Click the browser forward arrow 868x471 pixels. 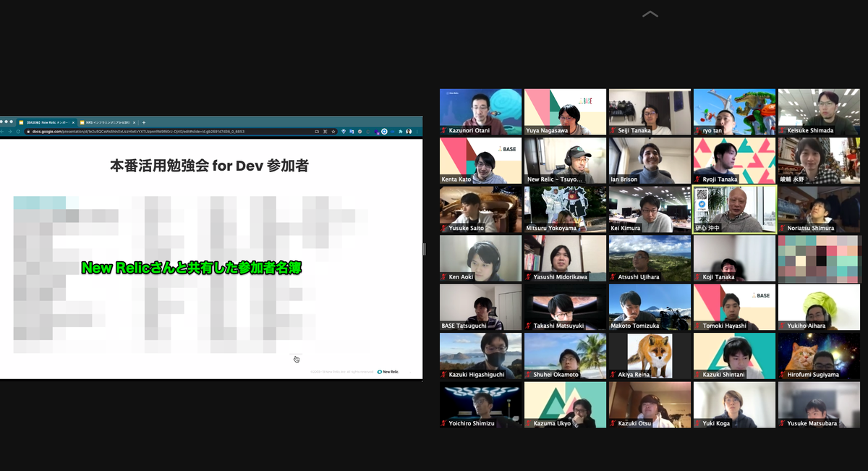point(11,132)
